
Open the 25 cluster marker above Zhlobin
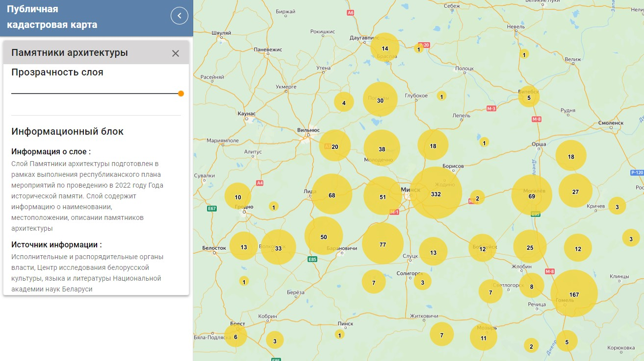coord(530,247)
